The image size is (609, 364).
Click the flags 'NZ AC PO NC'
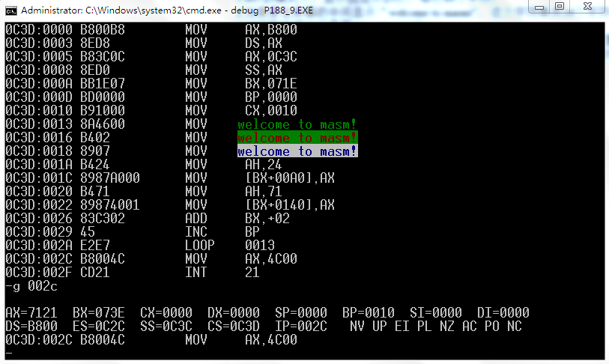click(x=481, y=327)
